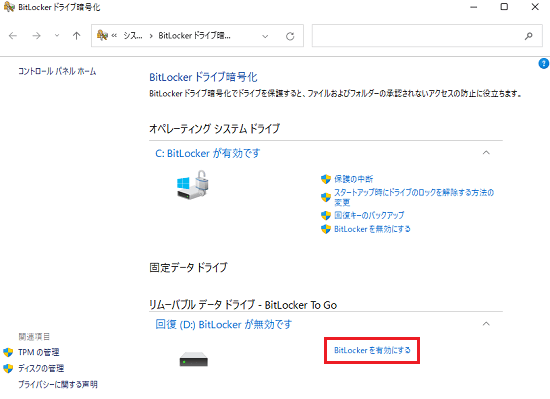Open the address bar history dropdown
Image resolution: width=550 pixels, height=399 pixels.
[265, 36]
